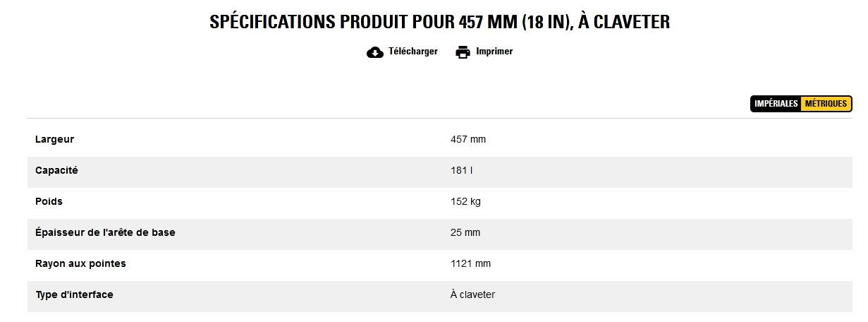
Task: Select the Imprimer text link
Action: [x=494, y=52]
